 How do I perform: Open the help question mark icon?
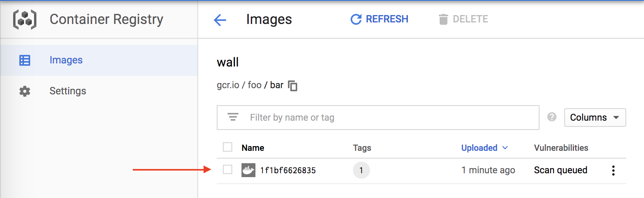pyautogui.click(x=552, y=117)
